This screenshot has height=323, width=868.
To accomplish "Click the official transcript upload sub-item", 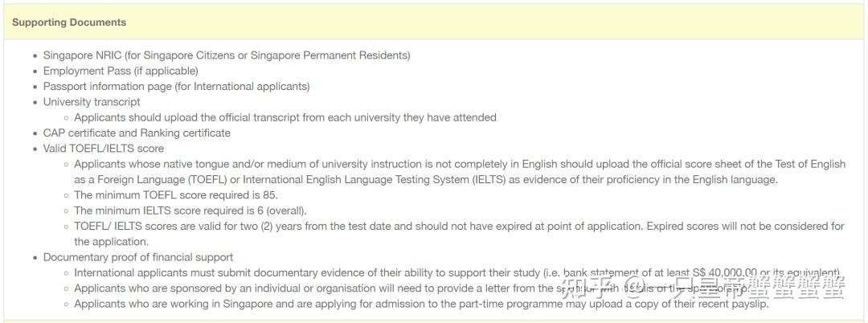I will 285,117.
